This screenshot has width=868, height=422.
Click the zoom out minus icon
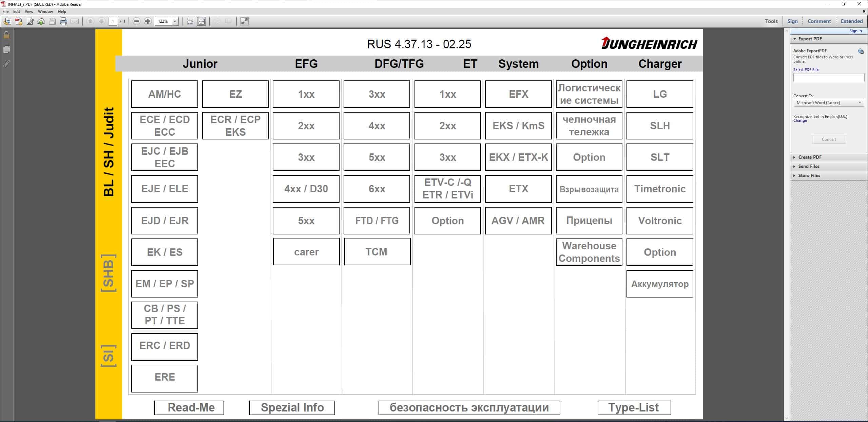(x=136, y=21)
